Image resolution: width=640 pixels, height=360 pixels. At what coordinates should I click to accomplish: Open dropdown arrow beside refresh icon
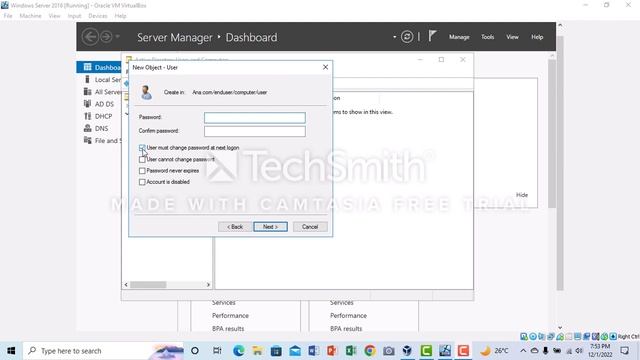[395, 37]
